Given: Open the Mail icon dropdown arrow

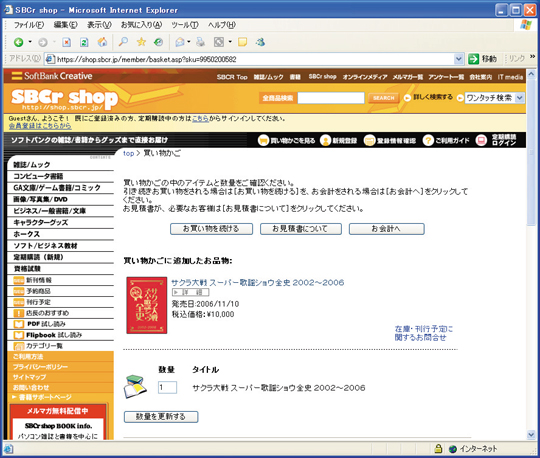Looking at the screenshot, I should click(189, 42).
